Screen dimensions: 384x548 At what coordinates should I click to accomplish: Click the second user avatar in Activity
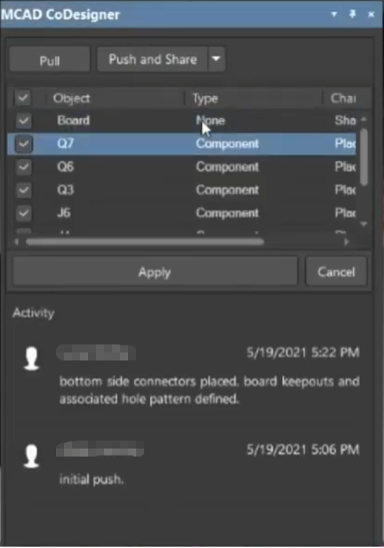tap(31, 456)
